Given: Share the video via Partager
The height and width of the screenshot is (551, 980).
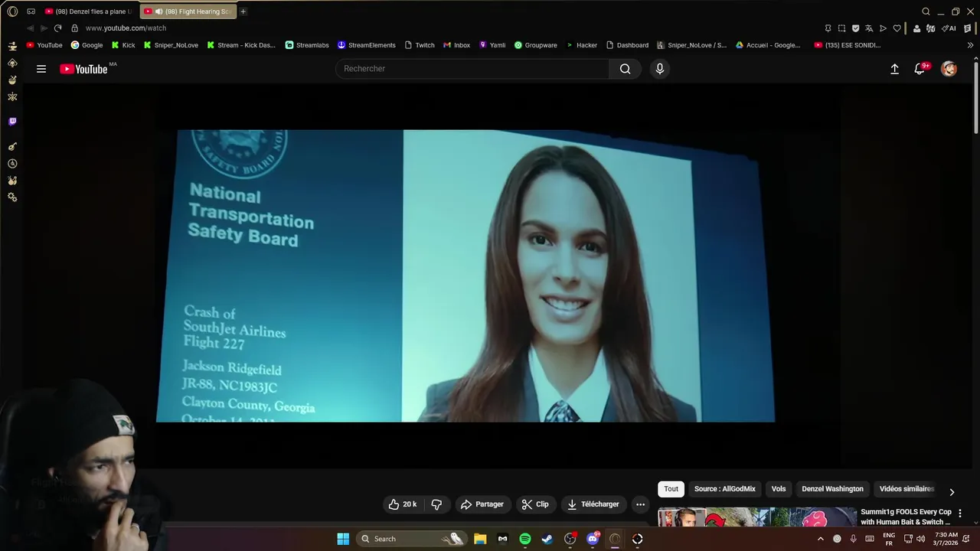Looking at the screenshot, I should (x=482, y=504).
